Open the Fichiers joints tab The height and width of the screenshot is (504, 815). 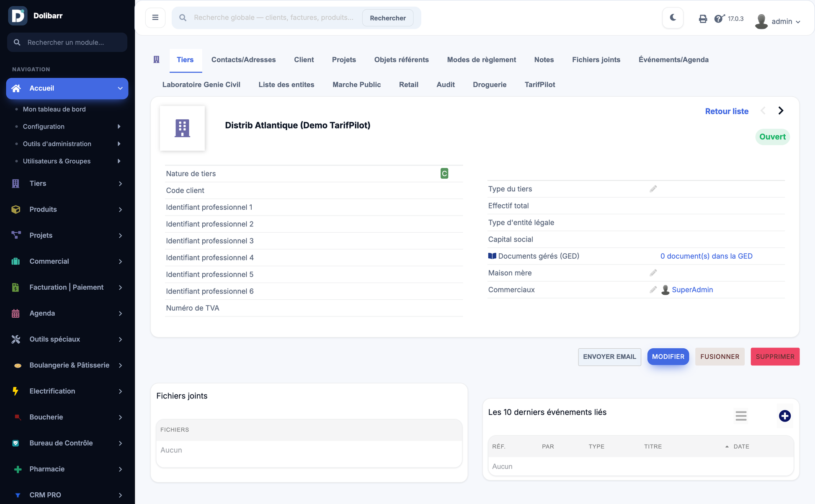pos(596,60)
